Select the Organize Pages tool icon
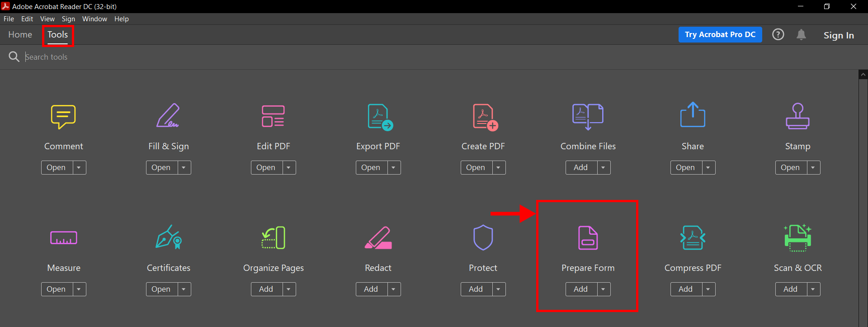This screenshot has width=868, height=327. pyautogui.click(x=273, y=237)
